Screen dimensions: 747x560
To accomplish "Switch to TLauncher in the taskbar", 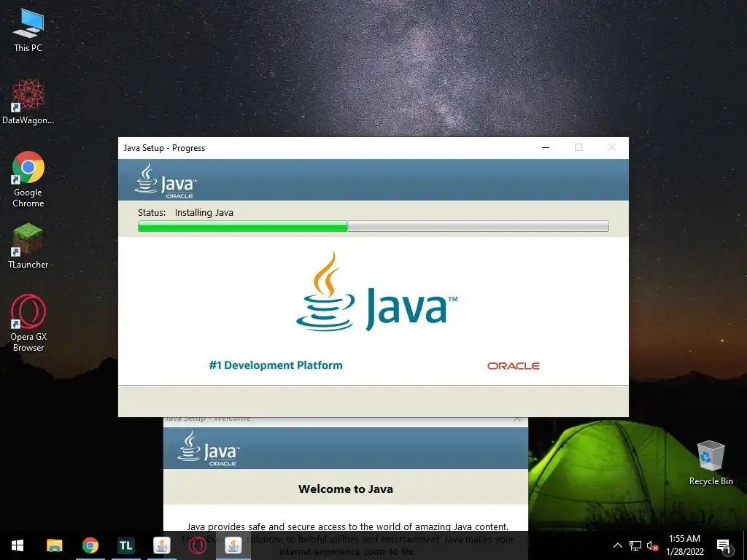I will pos(125,545).
